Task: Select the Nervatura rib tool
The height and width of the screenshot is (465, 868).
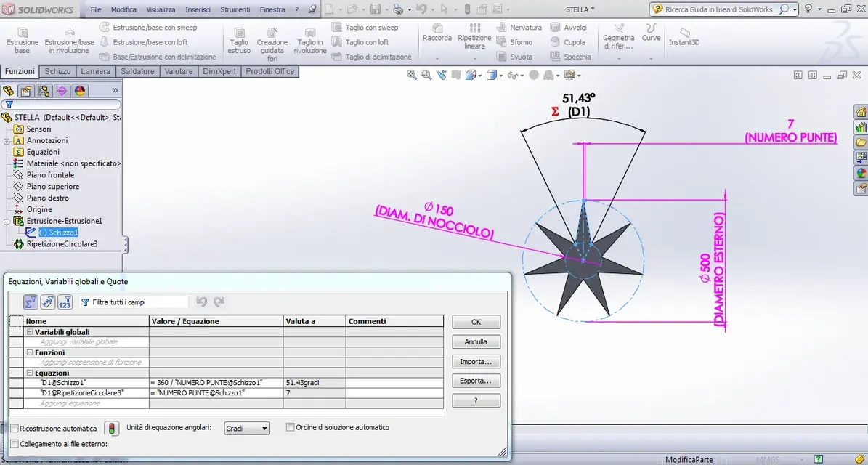Action: click(x=519, y=27)
